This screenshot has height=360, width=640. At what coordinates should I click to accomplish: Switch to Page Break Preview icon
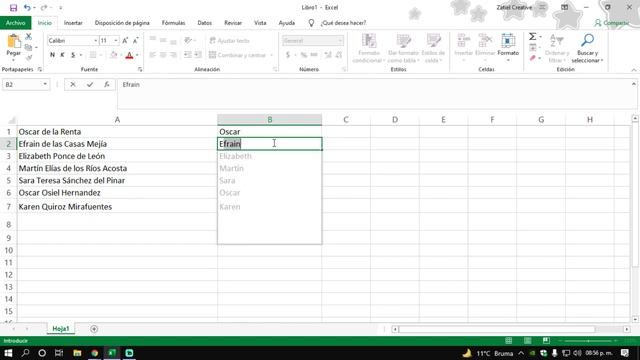tap(546, 341)
